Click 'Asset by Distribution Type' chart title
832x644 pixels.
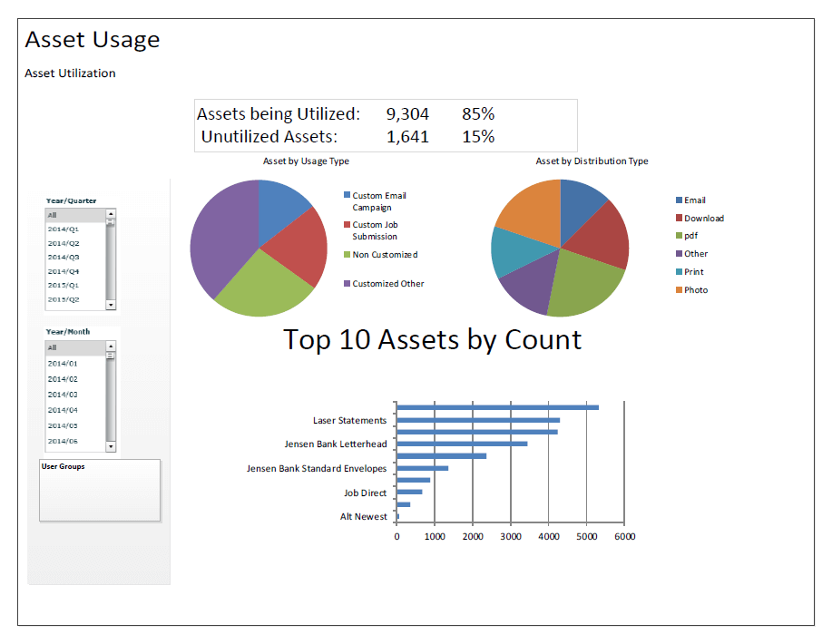(592, 161)
